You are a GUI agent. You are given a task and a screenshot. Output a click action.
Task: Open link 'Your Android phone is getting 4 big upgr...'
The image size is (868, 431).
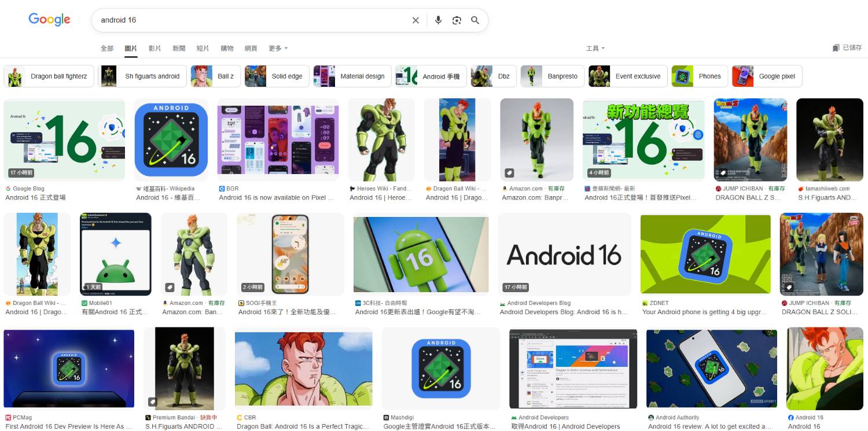tap(704, 312)
